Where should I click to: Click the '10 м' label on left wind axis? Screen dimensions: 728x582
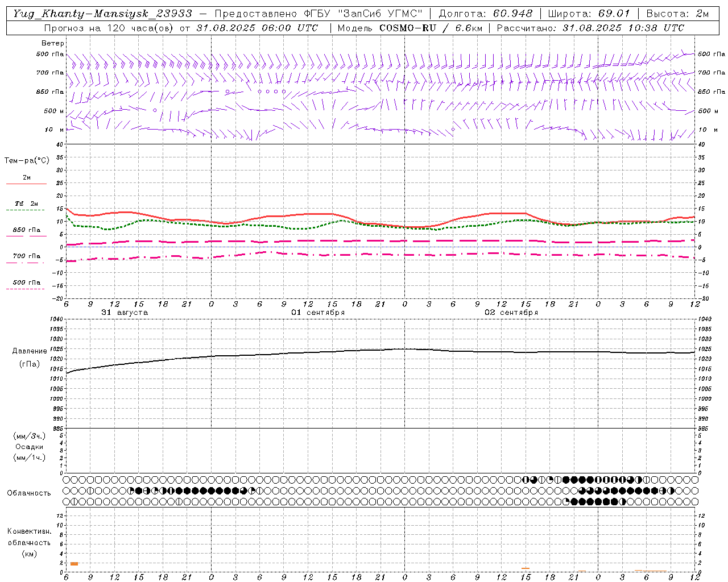click(55, 130)
